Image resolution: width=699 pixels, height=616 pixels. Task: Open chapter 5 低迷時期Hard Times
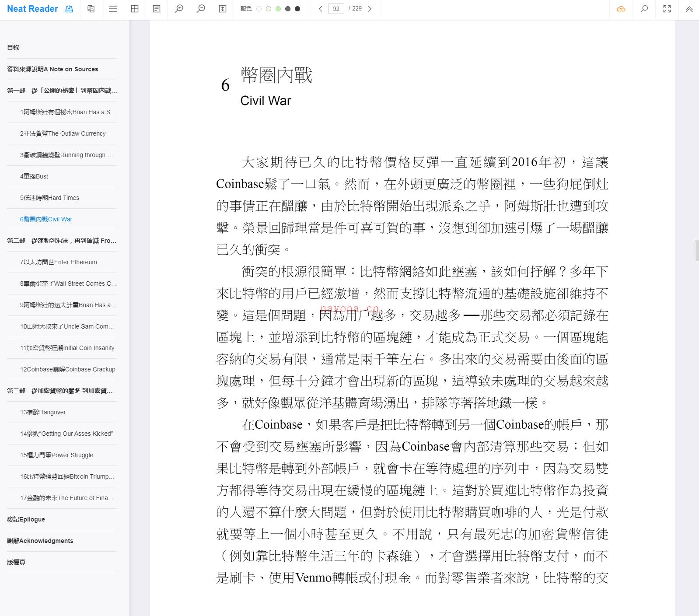(62, 198)
